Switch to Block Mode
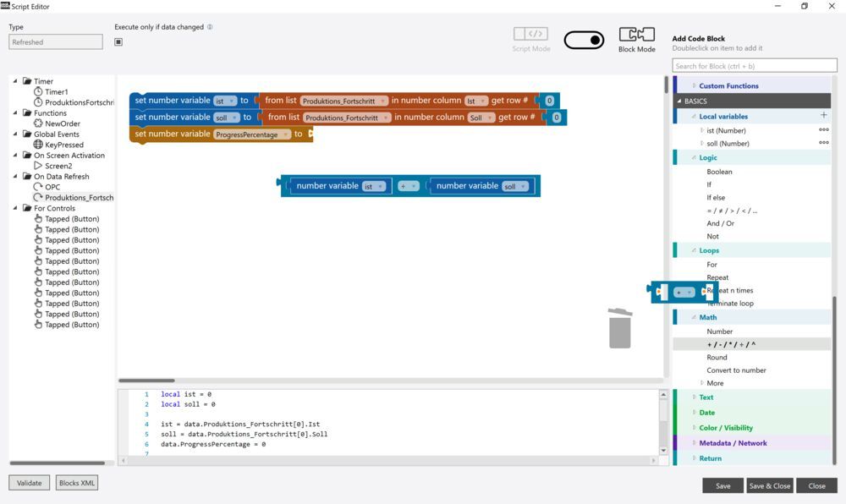Screen dimensions: 846x504 [x=637, y=34]
